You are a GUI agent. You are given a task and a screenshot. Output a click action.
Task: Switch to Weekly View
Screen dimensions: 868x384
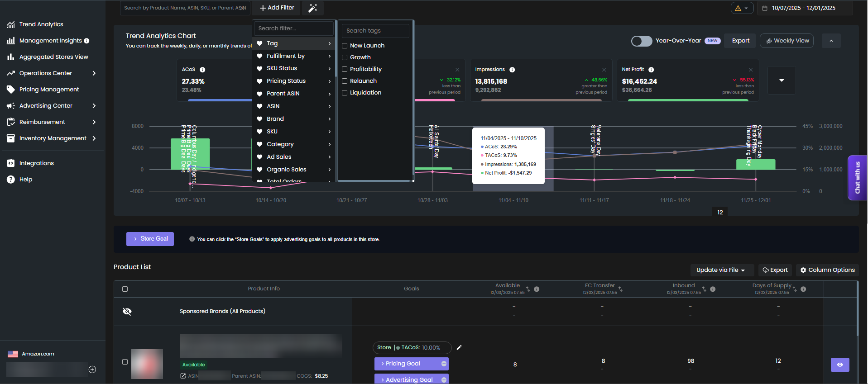(787, 41)
